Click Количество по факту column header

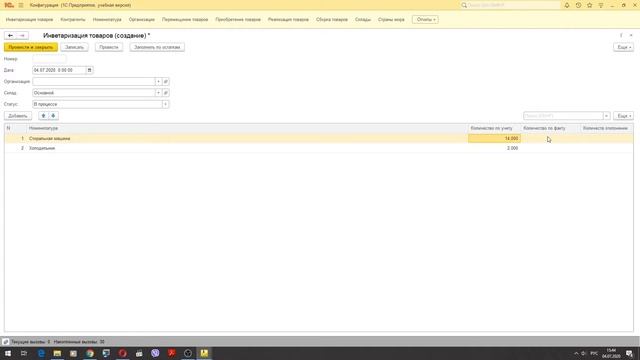coord(550,128)
